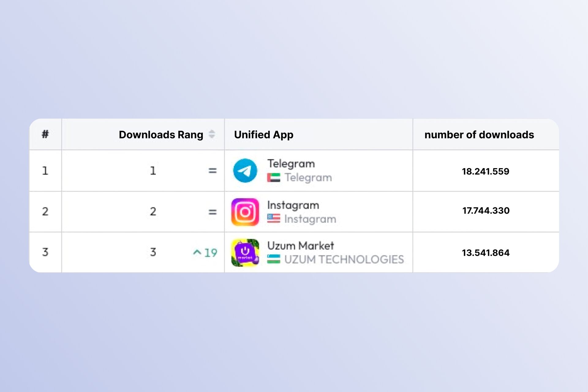Screen dimensions: 588x392
Task: Click the Instagram app icon
Action: (245, 212)
